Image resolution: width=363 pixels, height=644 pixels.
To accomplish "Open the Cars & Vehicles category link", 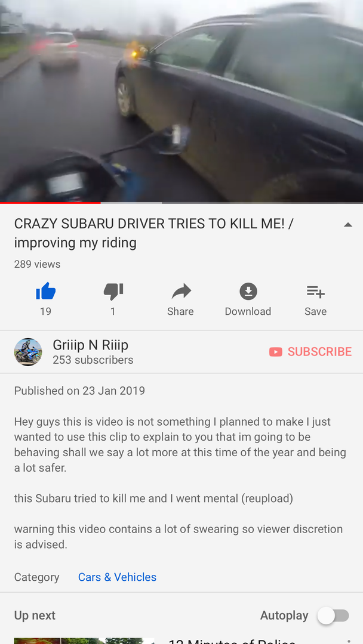I will pyautogui.click(x=117, y=577).
